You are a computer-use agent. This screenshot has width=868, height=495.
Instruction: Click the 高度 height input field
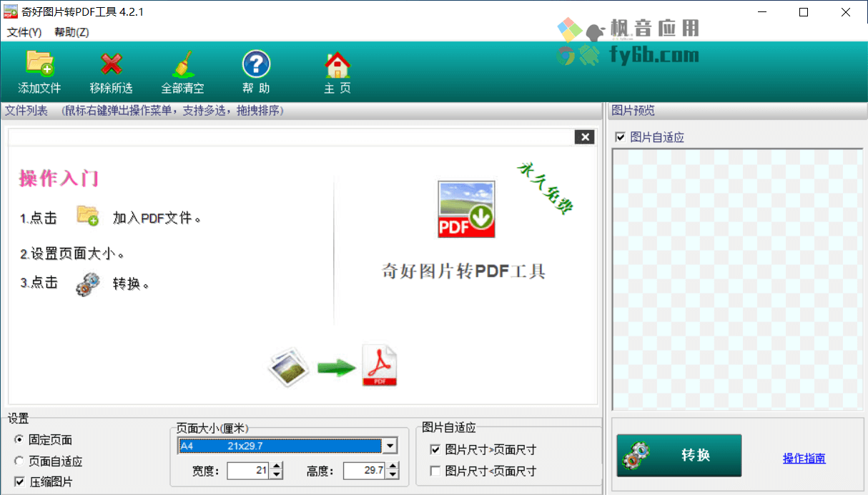point(365,471)
